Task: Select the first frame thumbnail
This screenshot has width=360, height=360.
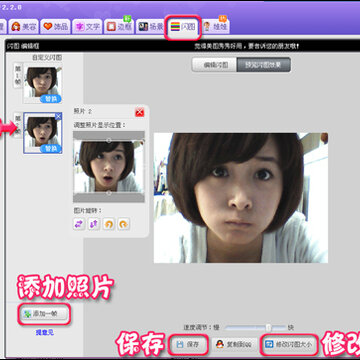Action: [x=42, y=83]
